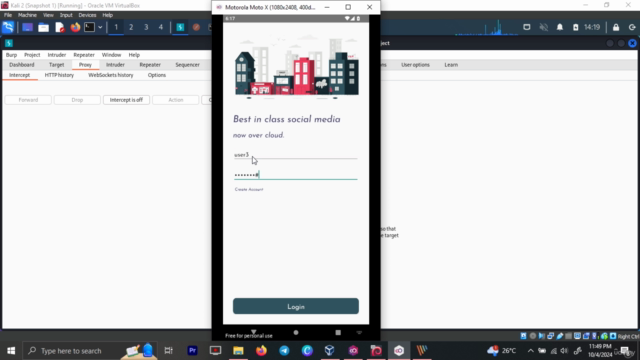640x360 pixels.
Task: Switch to the Intruder tab in Burp
Action: (116, 65)
